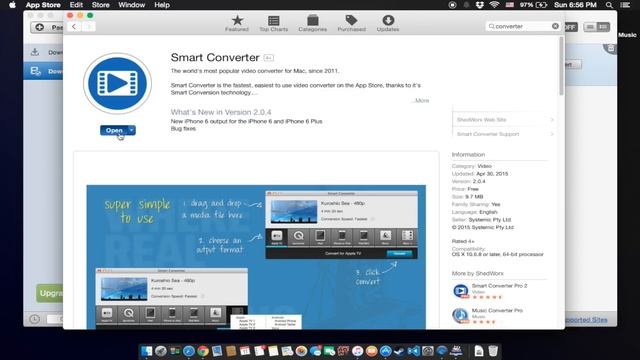Open the Purchased tag tab
The image size is (640, 360).
click(351, 23)
